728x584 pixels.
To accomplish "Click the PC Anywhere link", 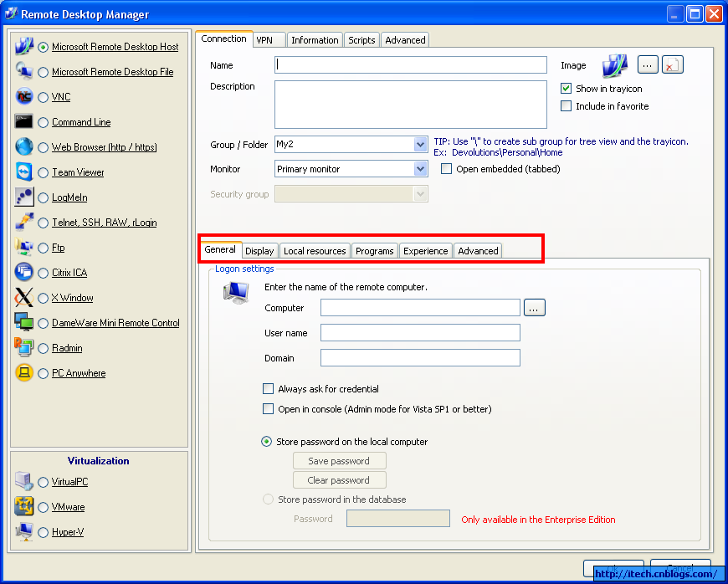I will pyautogui.click(x=79, y=373).
